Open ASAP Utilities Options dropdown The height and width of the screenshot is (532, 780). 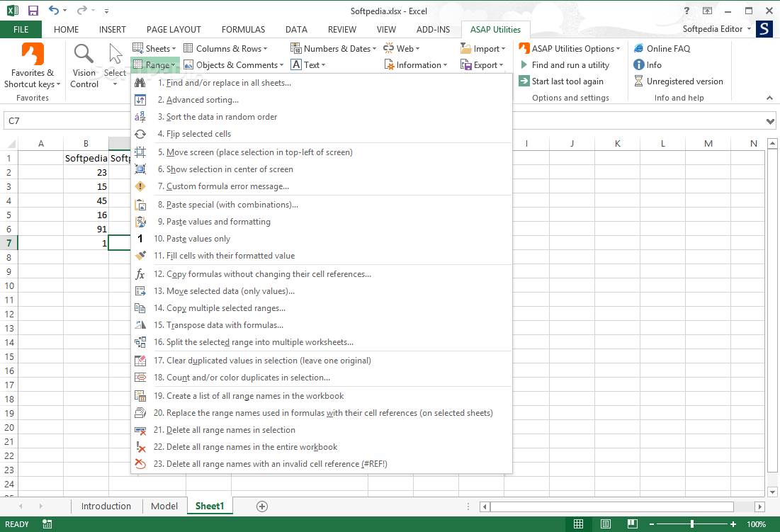coord(570,48)
